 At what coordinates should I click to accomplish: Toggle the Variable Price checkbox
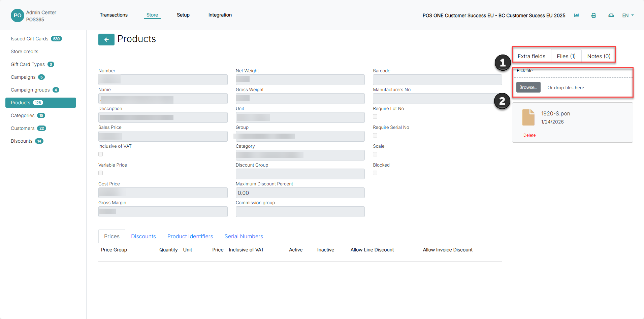point(100,173)
